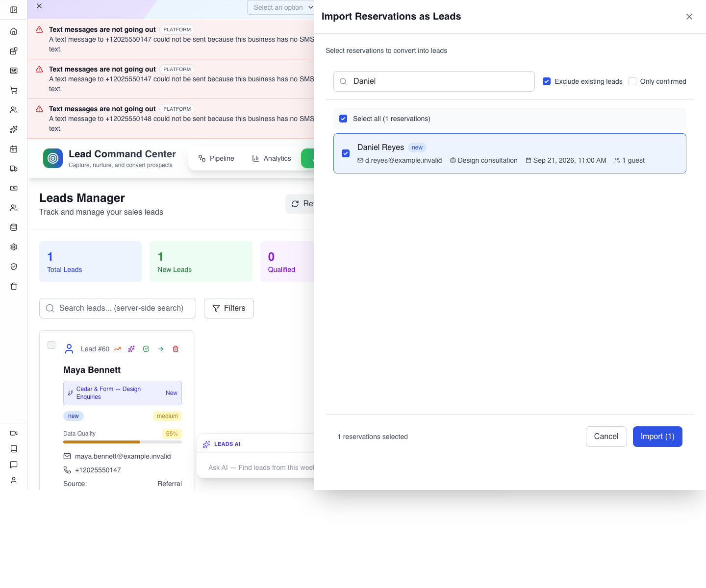Click the AI sparkle icon on Lead #60
This screenshot has width=706, height=588.
point(131,349)
